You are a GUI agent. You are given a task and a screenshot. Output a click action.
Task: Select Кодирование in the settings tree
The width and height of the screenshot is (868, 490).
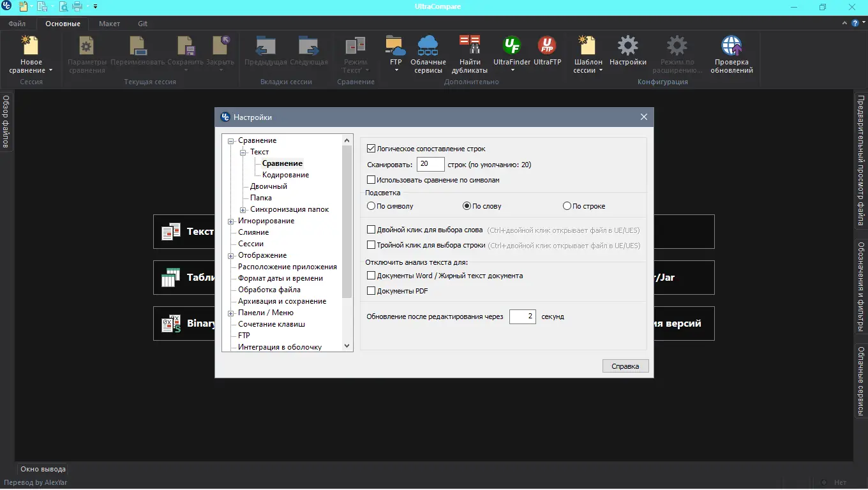coord(286,175)
